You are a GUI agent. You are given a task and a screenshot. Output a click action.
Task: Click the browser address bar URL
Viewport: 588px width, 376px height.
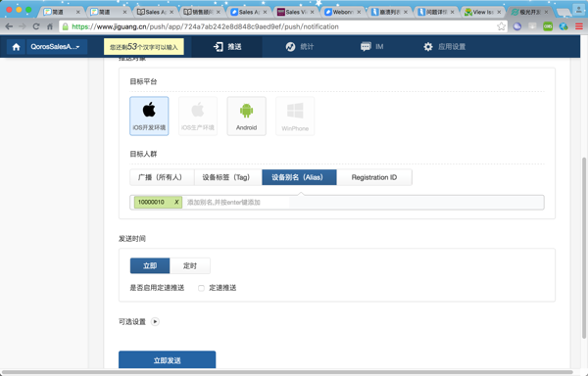pos(205,26)
